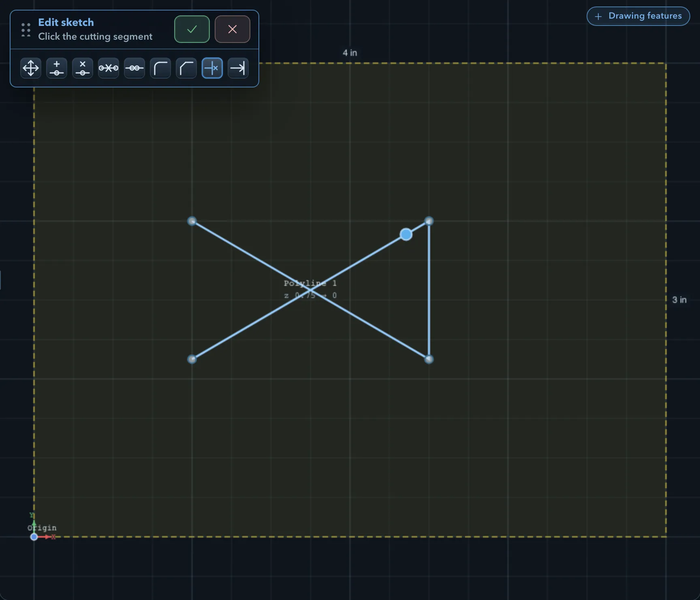
Task: Select the Move points tool
Action: point(31,68)
